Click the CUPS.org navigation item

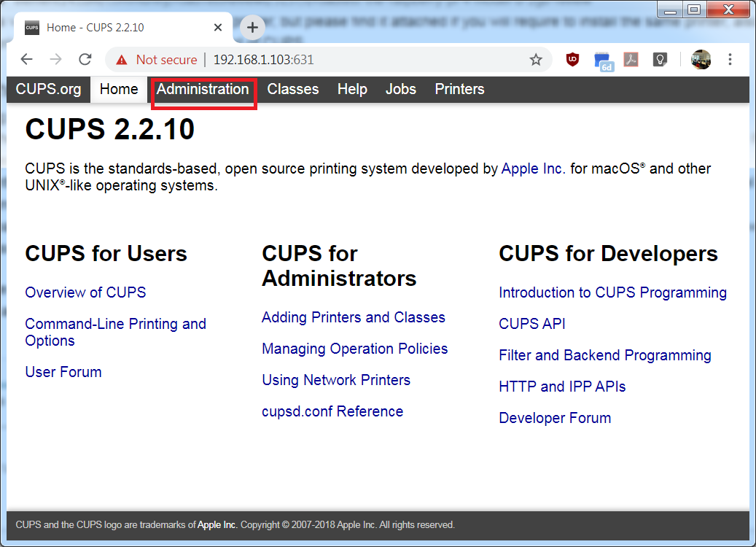click(x=48, y=89)
